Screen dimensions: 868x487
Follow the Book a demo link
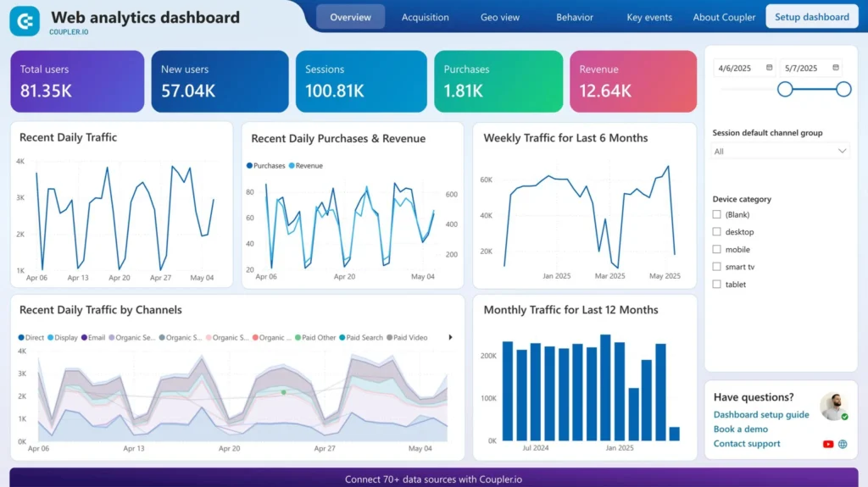(741, 429)
